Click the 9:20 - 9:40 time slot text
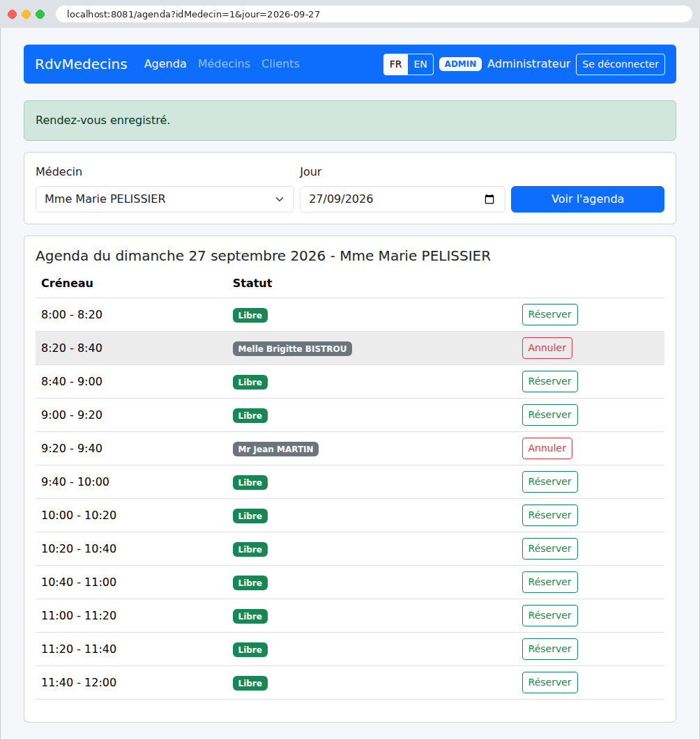Viewport: 700px width, 740px height. coord(72,448)
